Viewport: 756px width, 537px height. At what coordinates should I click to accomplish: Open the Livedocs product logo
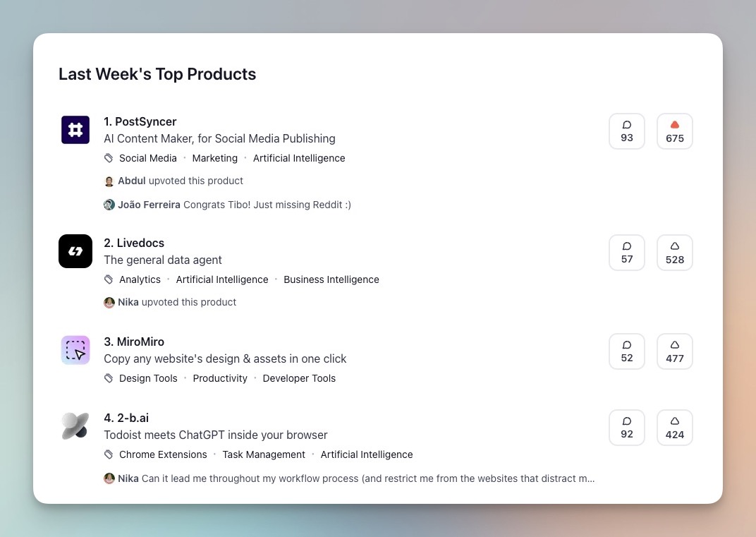point(75,251)
